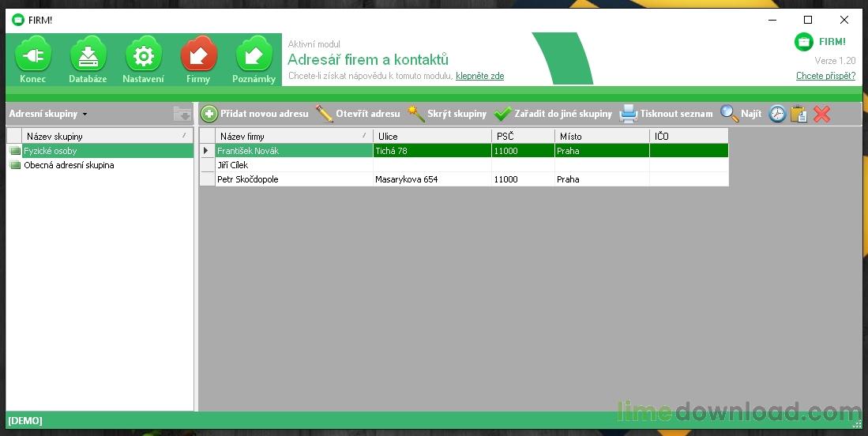Click the row indicator arrow for František Novák

[207, 151]
